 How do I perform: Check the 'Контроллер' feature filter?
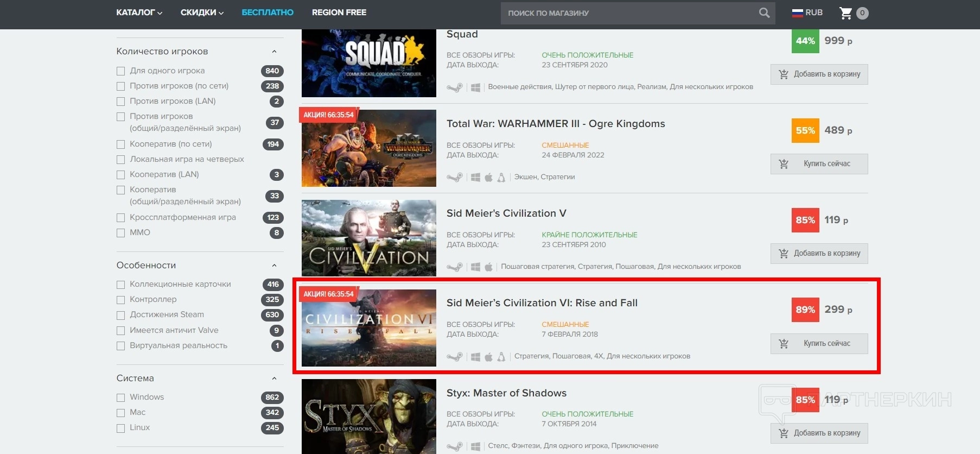pos(120,300)
